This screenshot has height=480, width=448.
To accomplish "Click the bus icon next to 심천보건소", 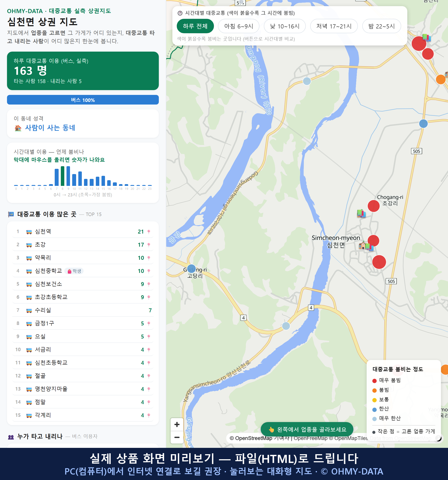I will (29, 284).
